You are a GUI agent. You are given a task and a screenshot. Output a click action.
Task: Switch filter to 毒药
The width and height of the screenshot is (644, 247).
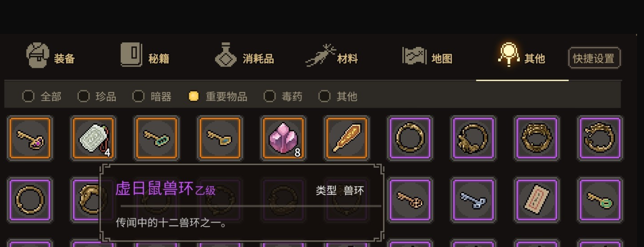coord(283,96)
